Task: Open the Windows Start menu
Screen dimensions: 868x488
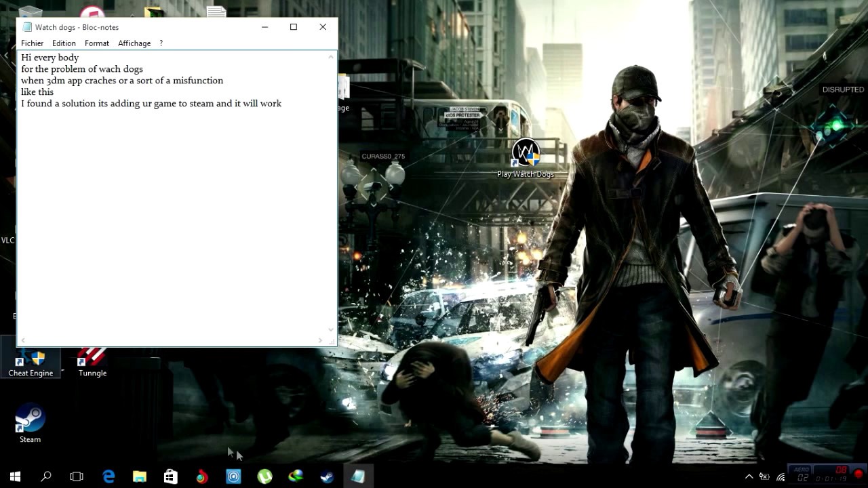Action: pyautogui.click(x=15, y=476)
